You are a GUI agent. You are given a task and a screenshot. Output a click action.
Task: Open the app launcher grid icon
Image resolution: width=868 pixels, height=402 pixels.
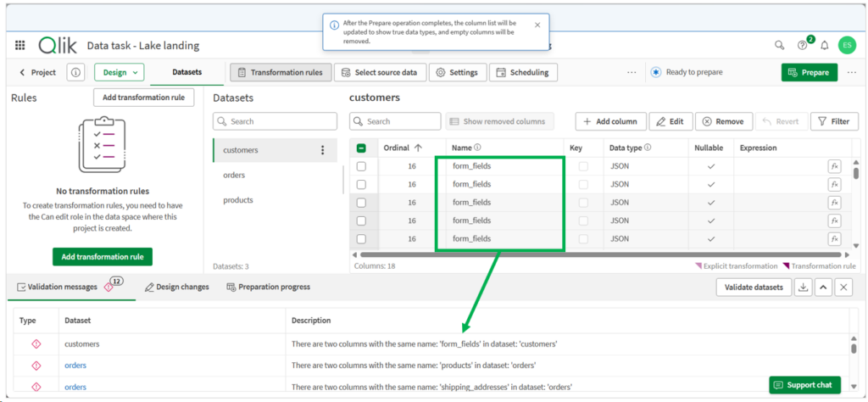click(20, 46)
